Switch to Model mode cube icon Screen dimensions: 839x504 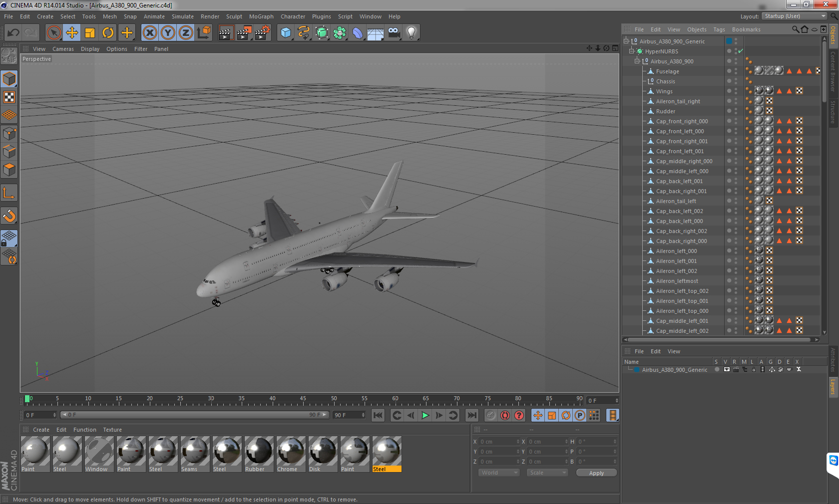(9, 79)
